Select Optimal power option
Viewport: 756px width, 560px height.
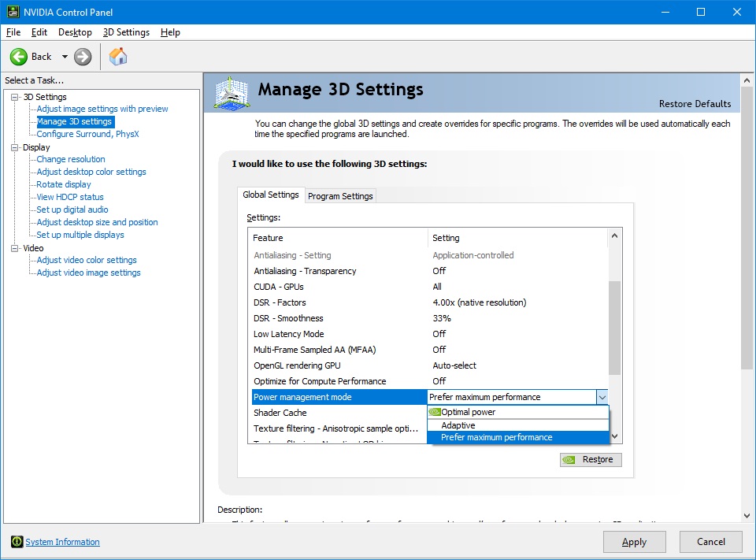[x=468, y=412]
